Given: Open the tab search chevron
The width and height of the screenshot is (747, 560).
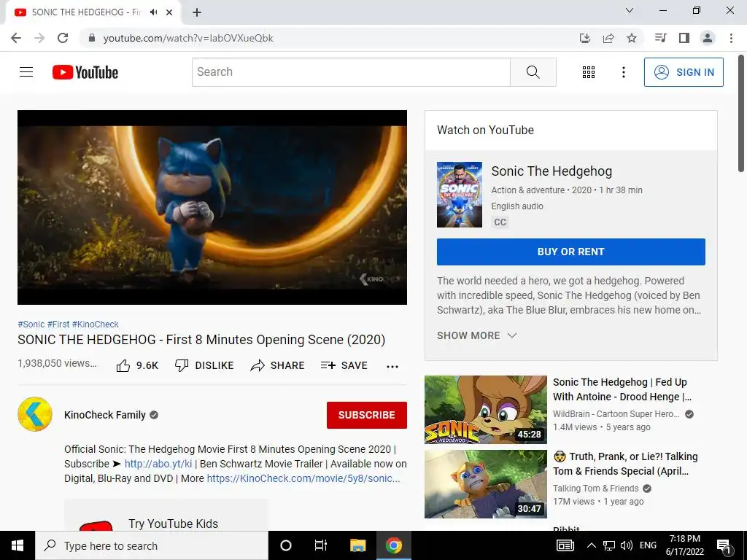Looking at the screenshot, I should [630, 10].
